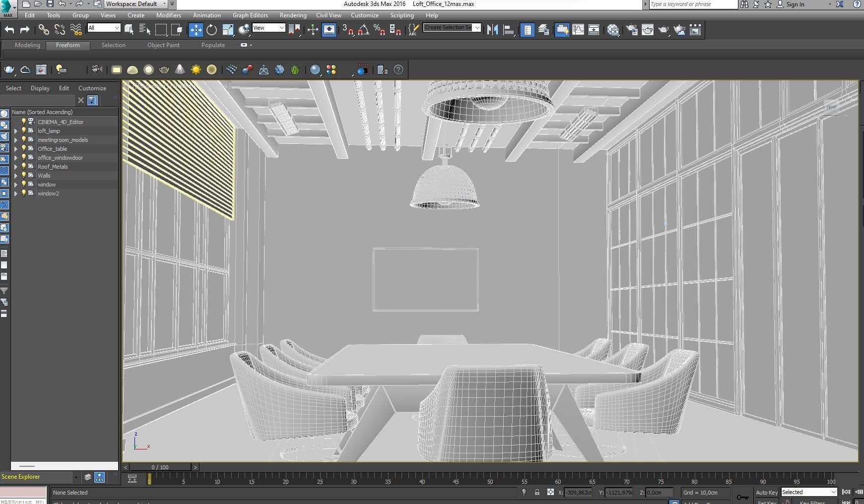The height and width of the screenshot is (504, 864).
Task: Open the Graph Editors menu
Action: click(x=250, y=15)
